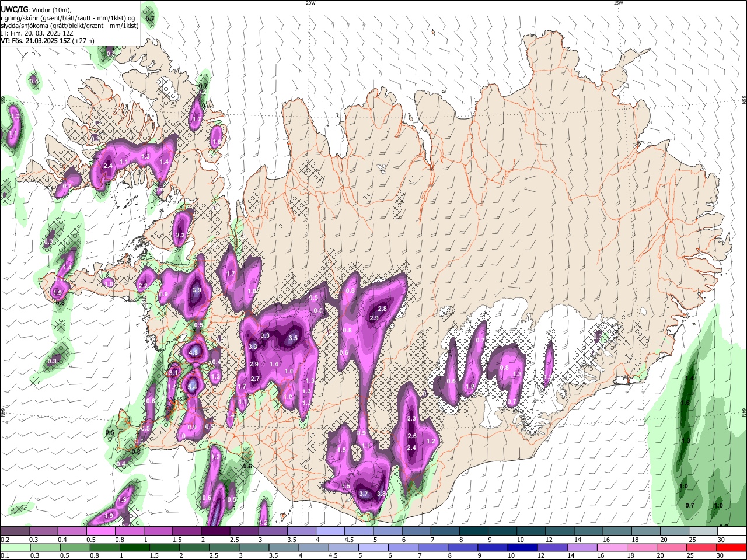The image size is (747, 560).
Task: Select the 'IT: Fim. 20. 03. 2025 12Z' line
Action: [x=37, y=33]
